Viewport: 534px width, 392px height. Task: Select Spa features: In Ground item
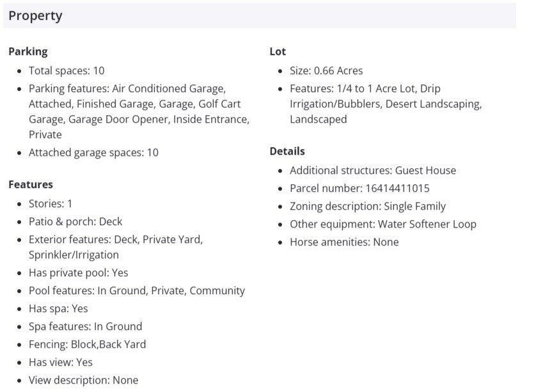(x=85, y=326)
